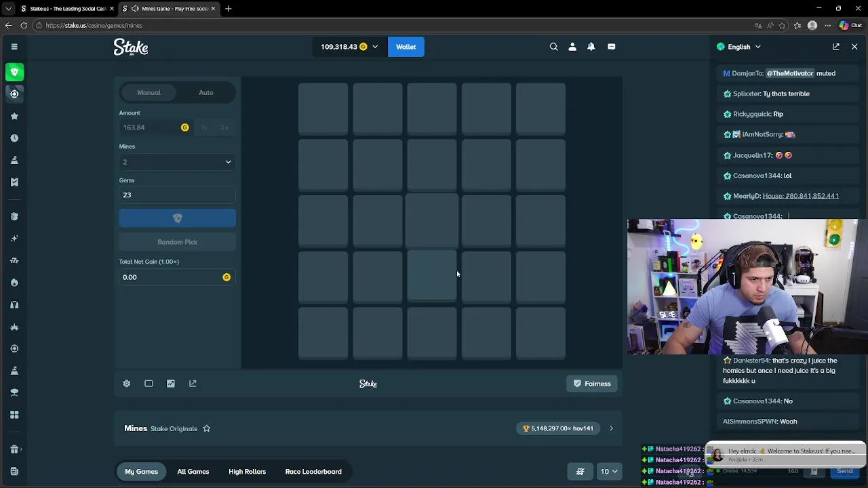Open the user profile icon
Image resolution: width=868 pixels, height=488 pixels.
(572, 47)
